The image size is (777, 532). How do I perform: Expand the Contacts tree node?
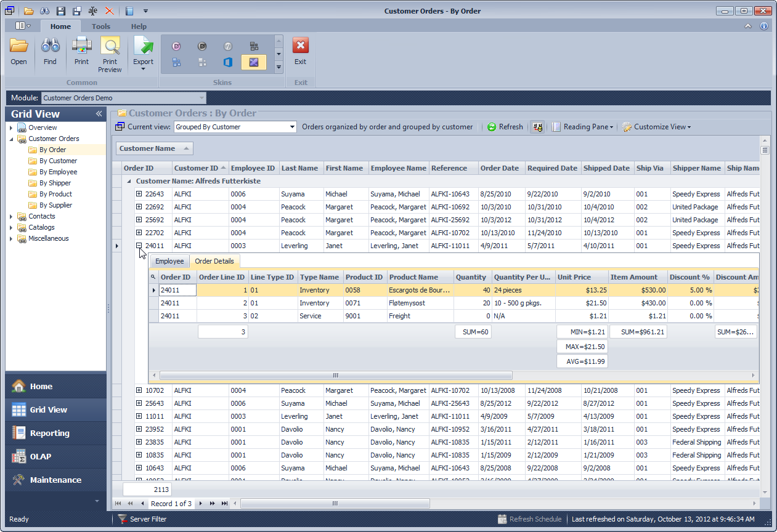point(11,216)
